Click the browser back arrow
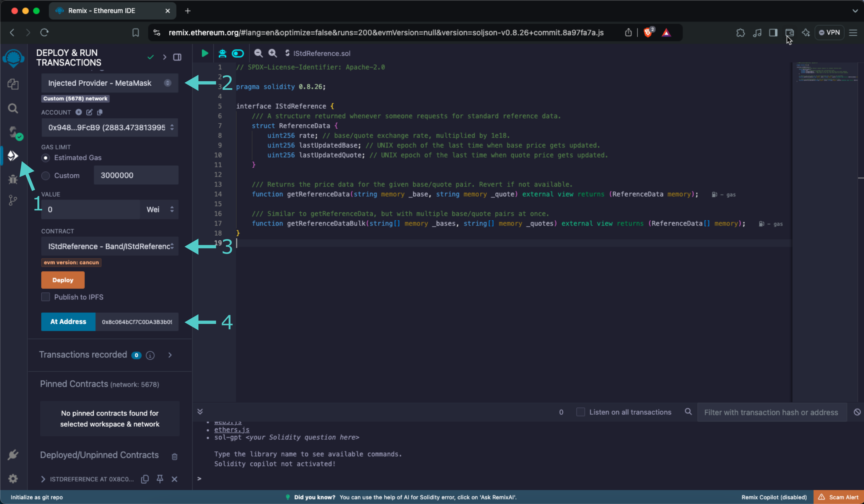This screenshot has height=504, width=864. click(12, 32)
